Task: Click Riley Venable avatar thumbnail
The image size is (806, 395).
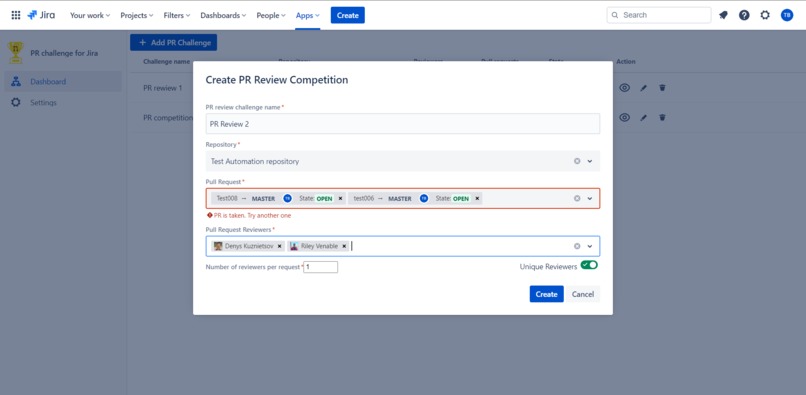Action: (294, 246)
